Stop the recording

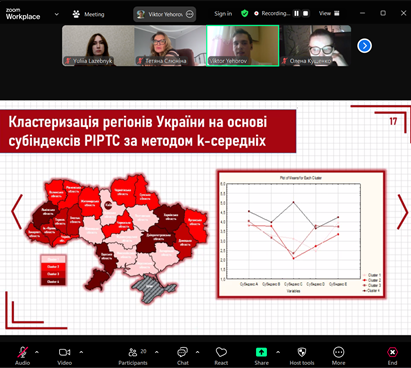[x=305, y=14]
